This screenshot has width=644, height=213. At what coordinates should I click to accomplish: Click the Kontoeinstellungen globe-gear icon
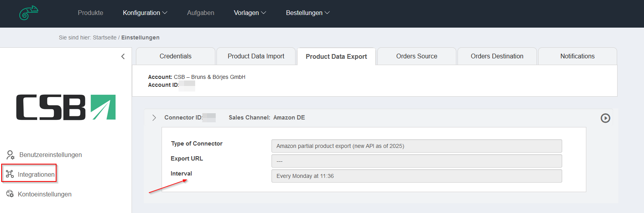(x=10, y=194)
